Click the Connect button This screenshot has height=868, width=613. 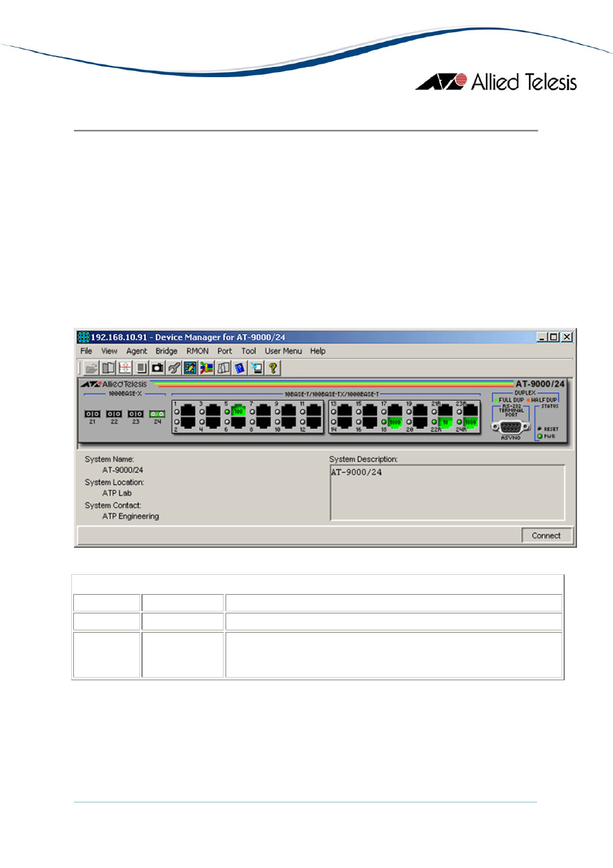[x=546, y=536]
